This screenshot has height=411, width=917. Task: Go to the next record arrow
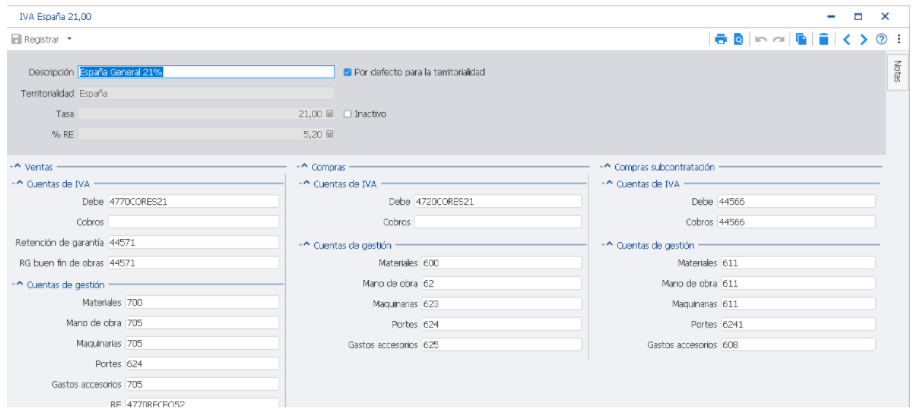click(863, 39)
